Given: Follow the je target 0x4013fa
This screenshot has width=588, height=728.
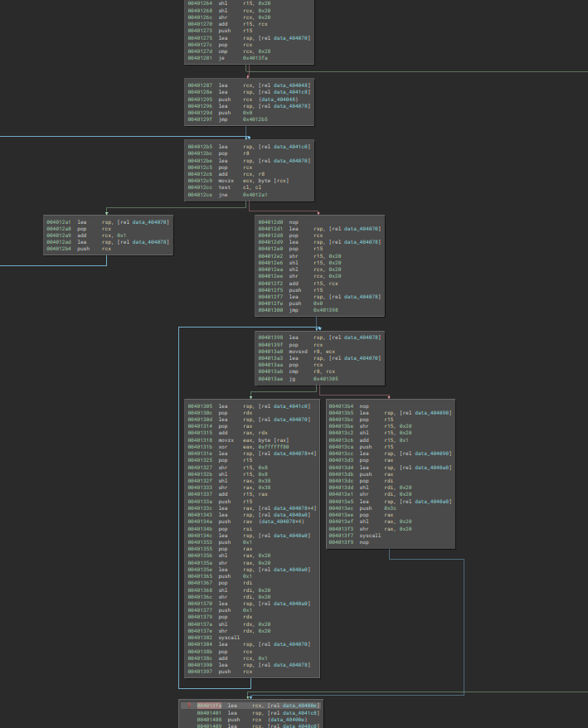Looking at the screenshot, I should (x=255, y=58).
